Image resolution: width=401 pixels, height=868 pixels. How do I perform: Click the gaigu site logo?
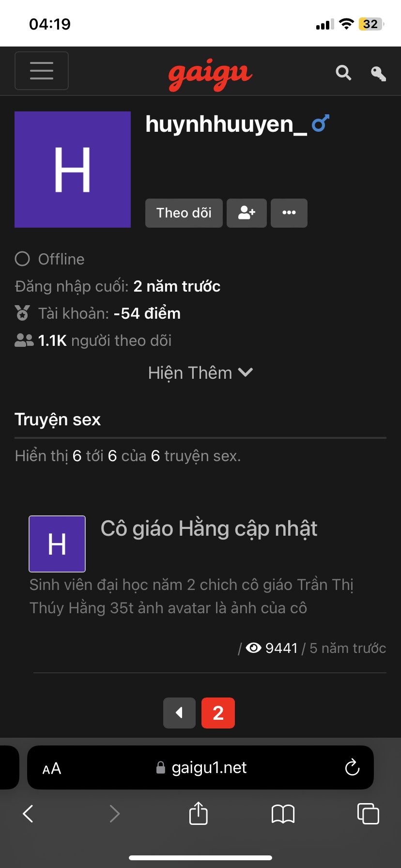210,74
